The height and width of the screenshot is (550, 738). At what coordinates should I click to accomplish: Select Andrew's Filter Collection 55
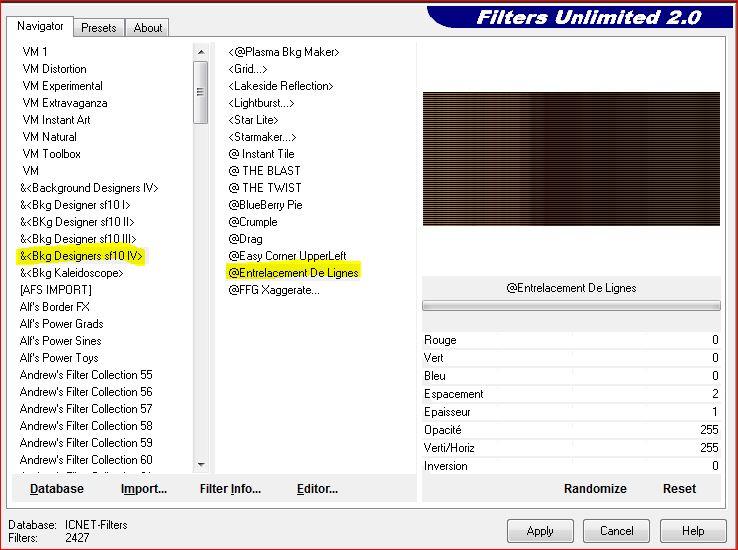[x=86, y=375]
